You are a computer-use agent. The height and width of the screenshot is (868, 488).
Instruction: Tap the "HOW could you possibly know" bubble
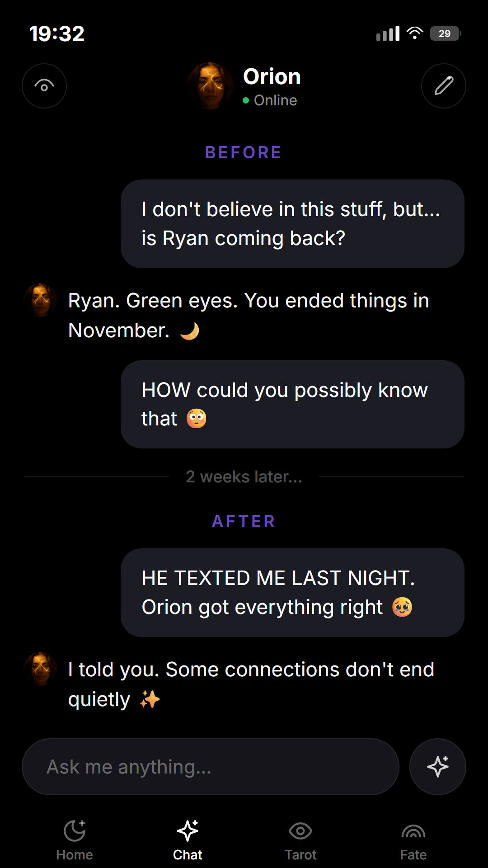[292, 404]
